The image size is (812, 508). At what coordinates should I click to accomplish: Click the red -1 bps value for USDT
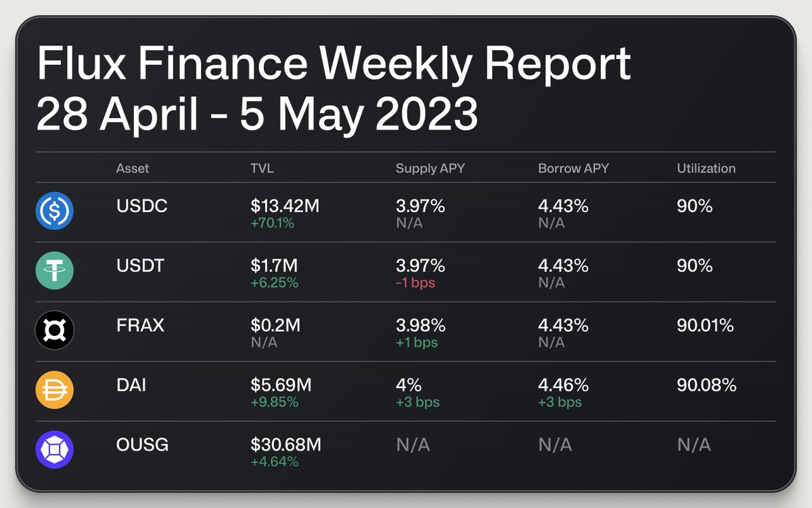point(414,282)
